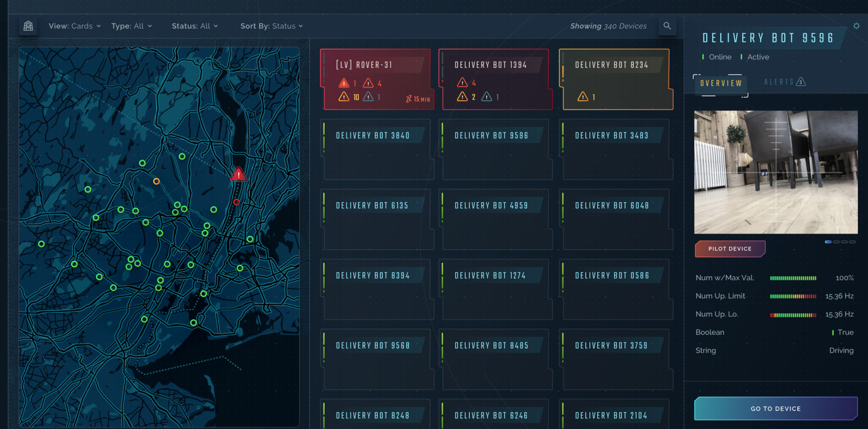Click the PILOT DEVICE button
The width and height of the screenshot is (868, 429).
pyautogui.click(x=730, y=249)
